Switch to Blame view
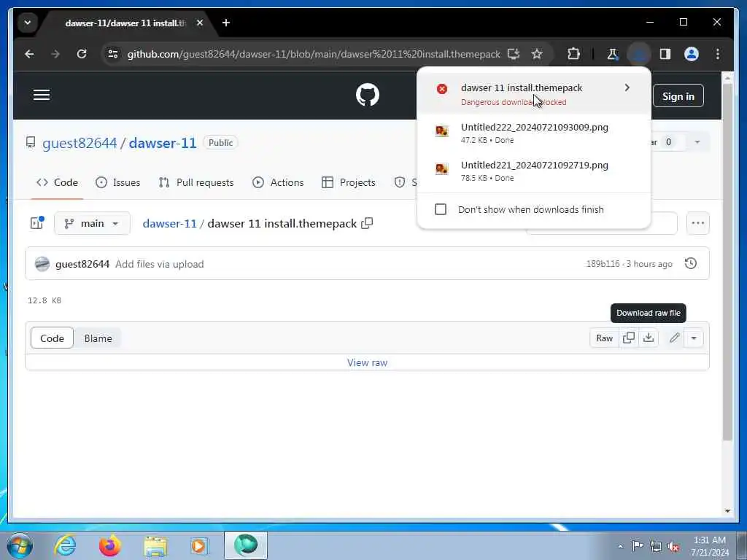Viewport: 747px width, 560px height. (x=98, y=338)
